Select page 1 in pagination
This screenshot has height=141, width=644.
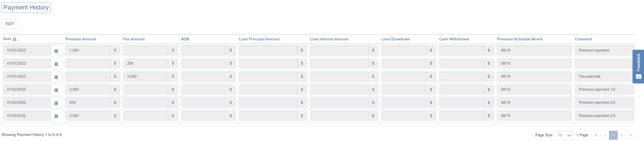point(613,135)
